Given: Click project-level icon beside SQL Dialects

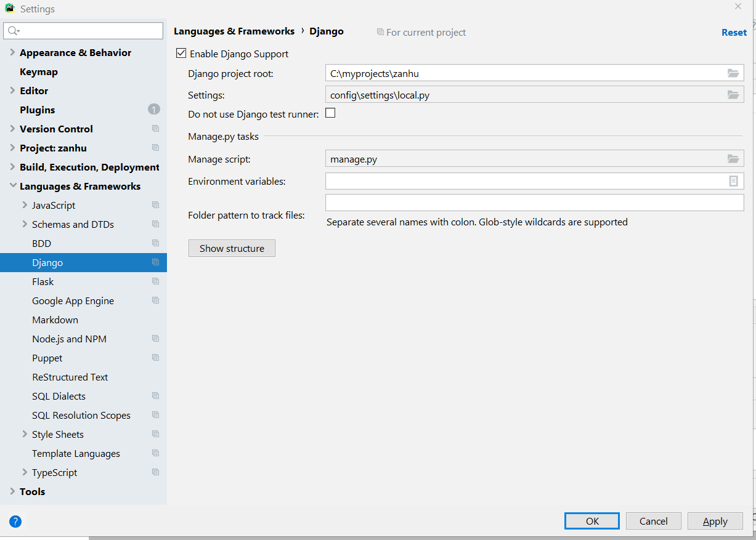Looking at the screenshot, I should [155, 396].
